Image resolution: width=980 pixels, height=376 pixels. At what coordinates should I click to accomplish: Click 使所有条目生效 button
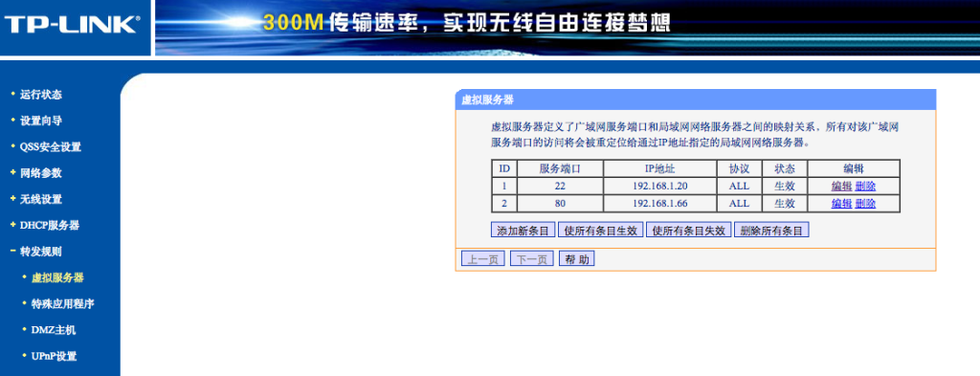[601, 231]
